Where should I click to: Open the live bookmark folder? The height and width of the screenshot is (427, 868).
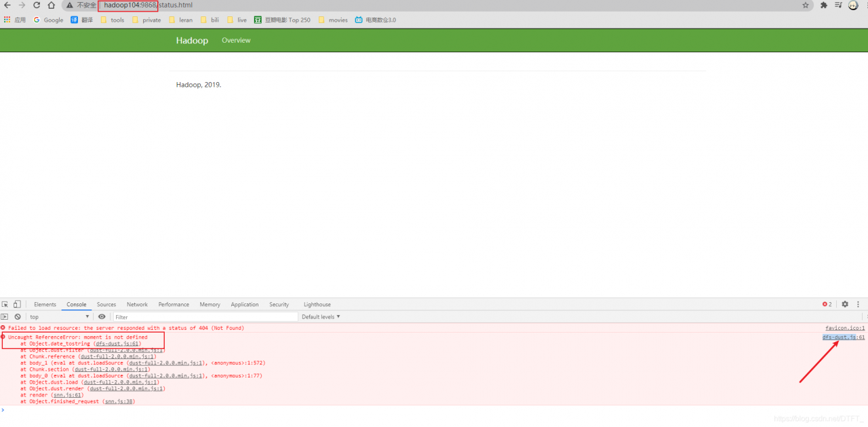coord(237,20)
